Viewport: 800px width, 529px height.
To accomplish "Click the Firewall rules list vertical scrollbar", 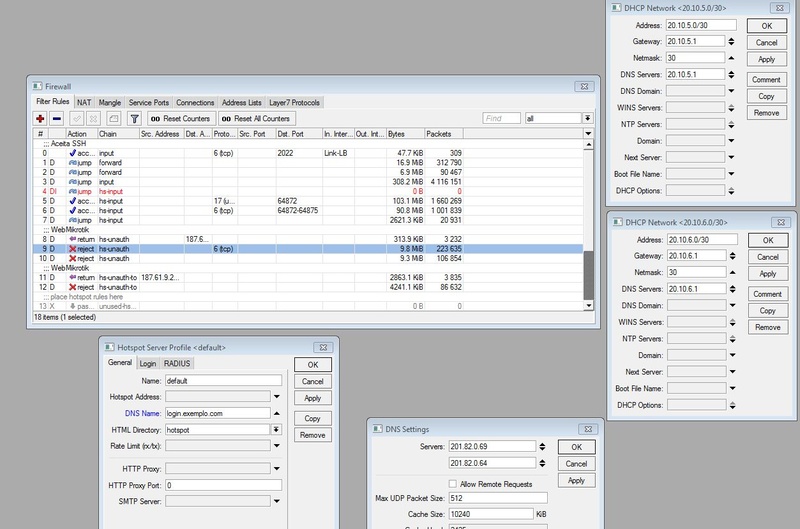I will point(588,274).
